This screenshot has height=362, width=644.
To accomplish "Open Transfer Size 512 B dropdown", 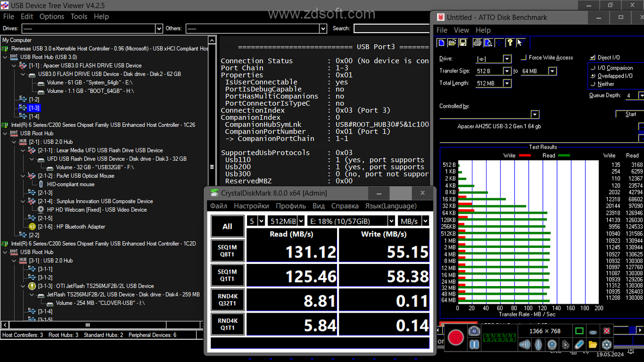I will click(507, 71).
